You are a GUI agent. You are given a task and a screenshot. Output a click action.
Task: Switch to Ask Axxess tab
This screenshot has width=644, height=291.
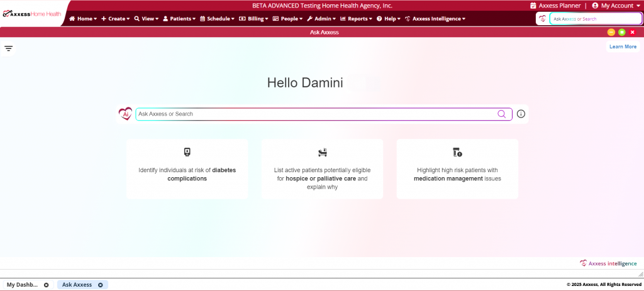77,285
